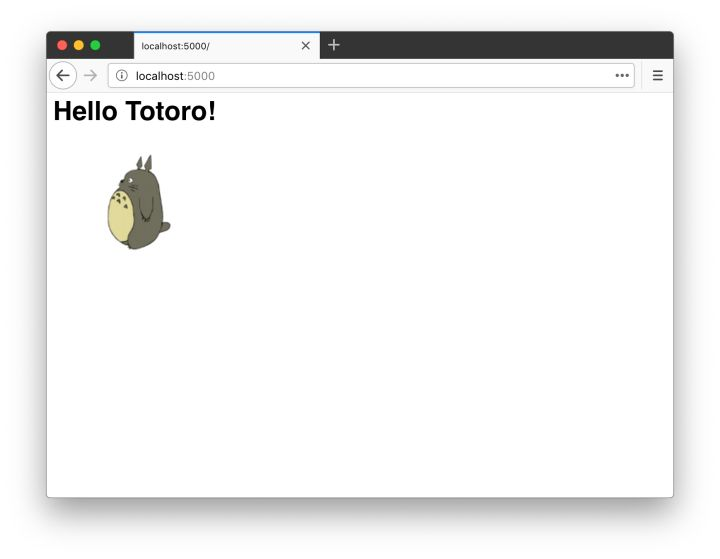Open page actions three-dot menu

coord(622,76)
